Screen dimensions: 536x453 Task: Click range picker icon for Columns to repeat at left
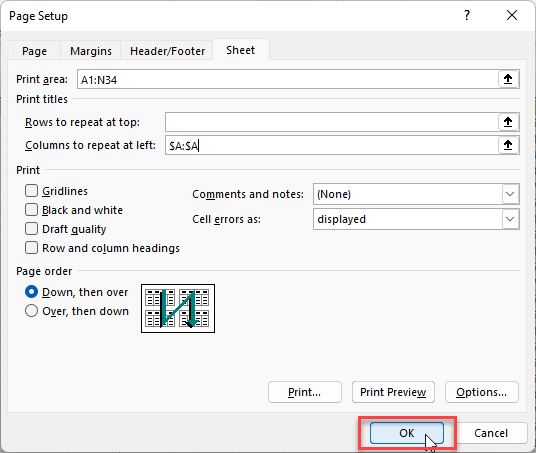pos(508,145)
